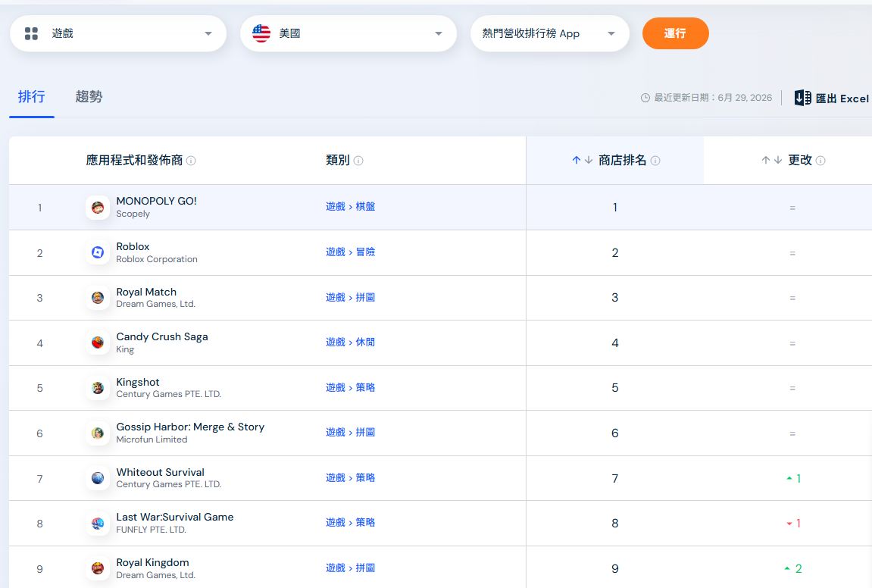Open the Royal Kingdom link
The height and width of the screenshot is (588, 872).
[152, 562]
